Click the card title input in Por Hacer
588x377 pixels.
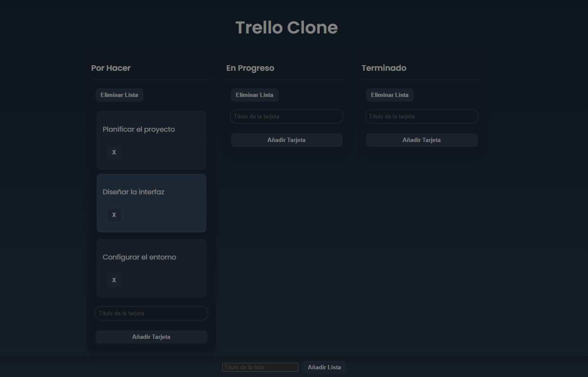[151, 313]
